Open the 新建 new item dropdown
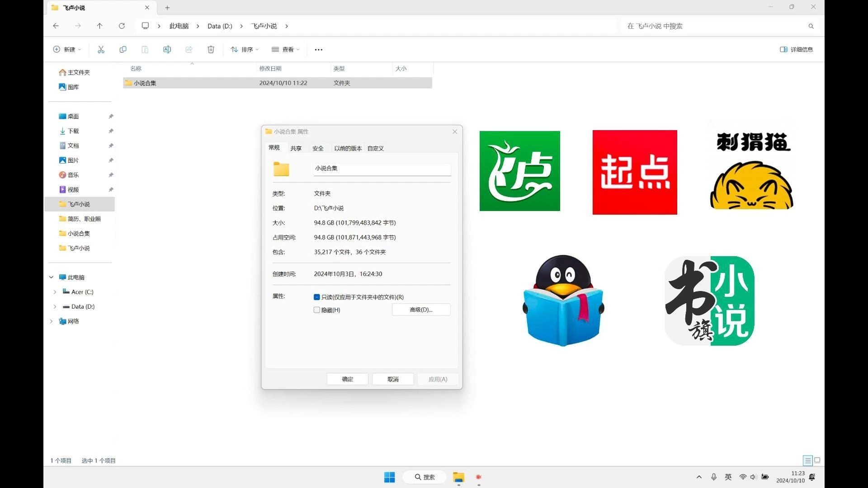Screen dimensions: 868x488 67,50
